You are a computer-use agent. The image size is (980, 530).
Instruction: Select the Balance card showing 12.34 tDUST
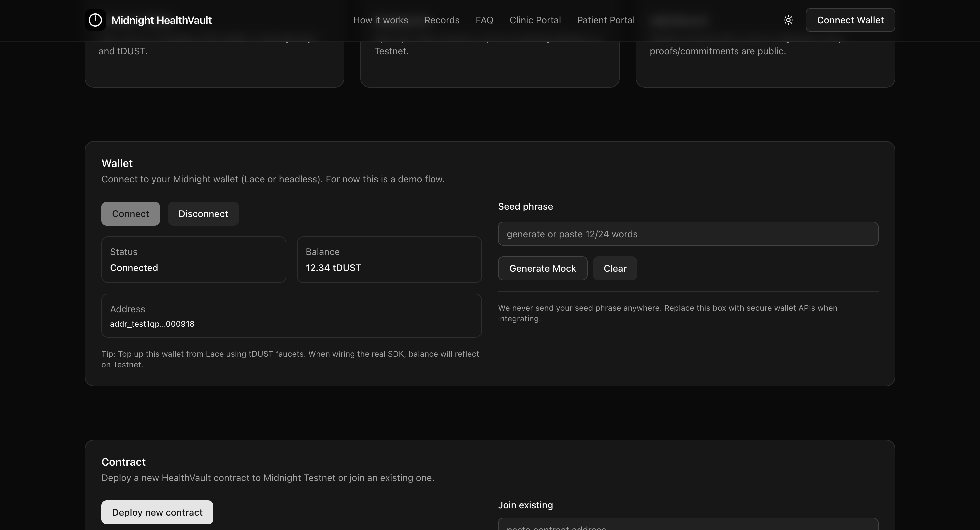pyautogui.click(x=389, y=260)
